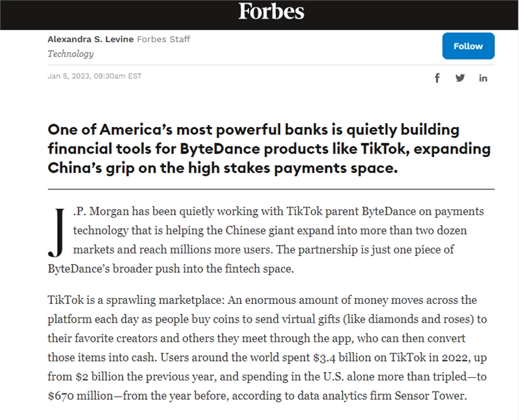Click the Forbes logo in header
Image resolution: width=519 pixels, height=420 pixels.
[x=271, y=12]
